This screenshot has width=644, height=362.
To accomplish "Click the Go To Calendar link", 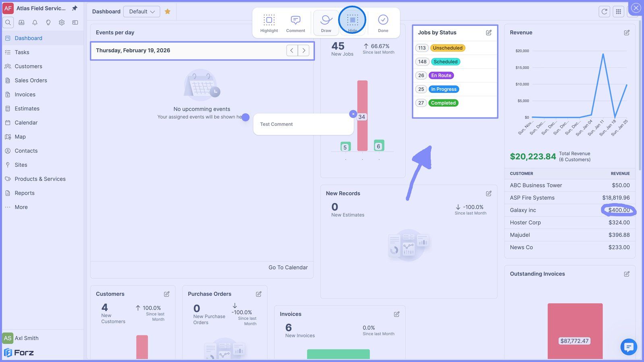I will pos(288,267).
